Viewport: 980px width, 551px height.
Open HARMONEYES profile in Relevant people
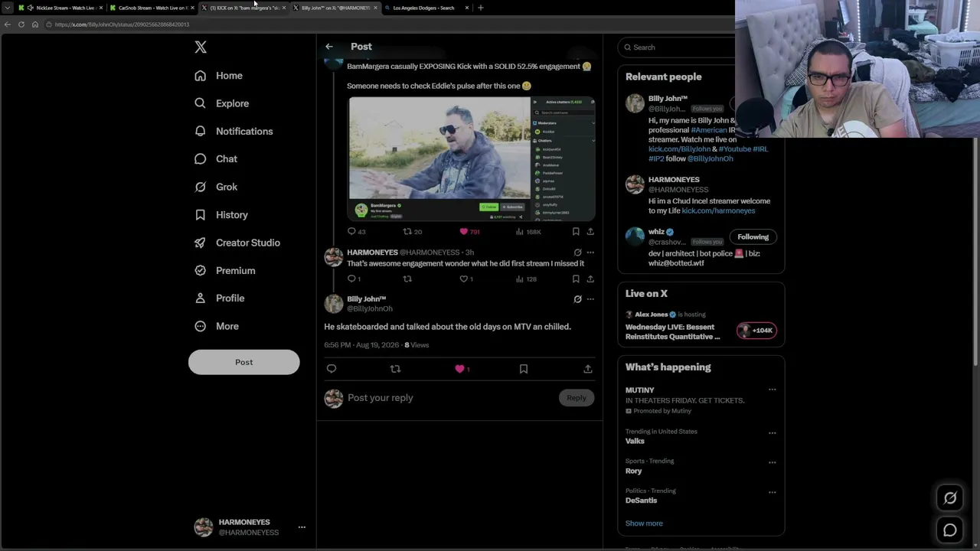[x=674, y=180]
